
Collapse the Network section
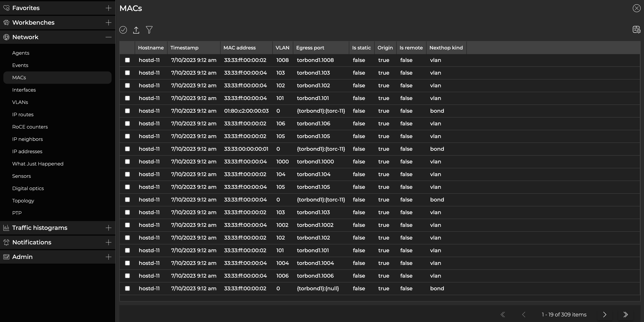[109, 37]
